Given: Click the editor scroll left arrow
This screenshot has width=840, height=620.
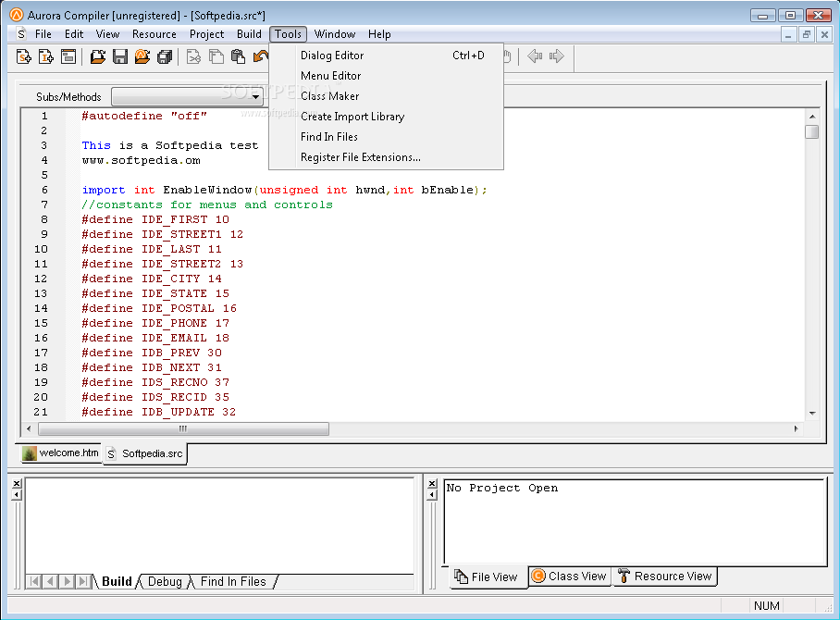Looking at the screenshot, I should [x=29, y=428].
